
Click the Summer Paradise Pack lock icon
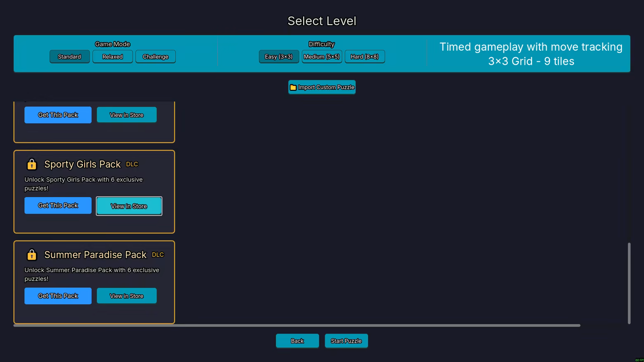click(32, 255)
